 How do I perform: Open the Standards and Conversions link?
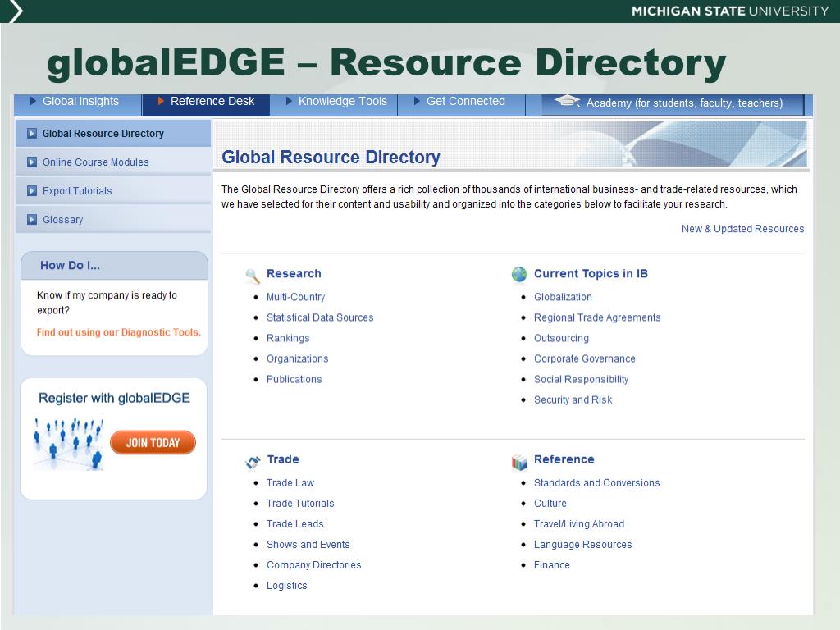coord(597,482)
